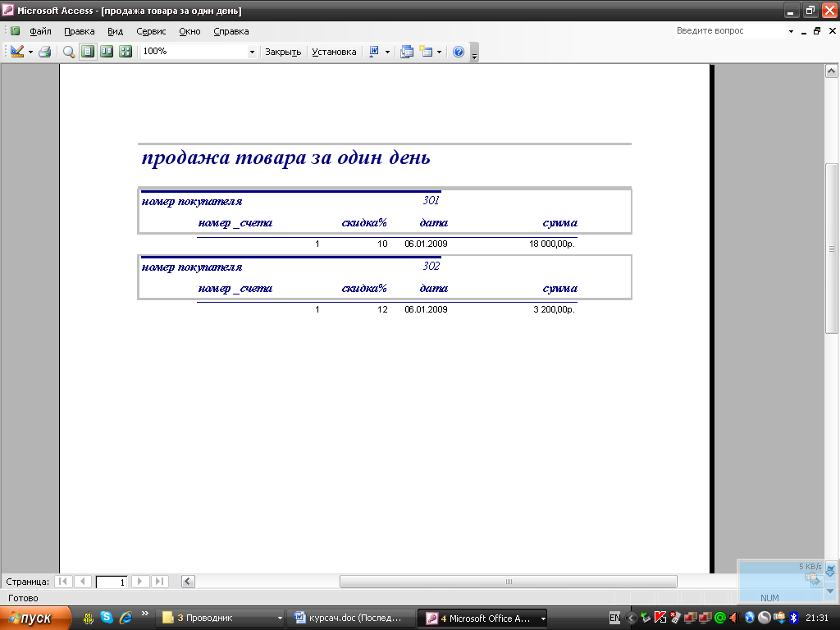
Task: Go to the first page of the report
Action: [63, 582]
